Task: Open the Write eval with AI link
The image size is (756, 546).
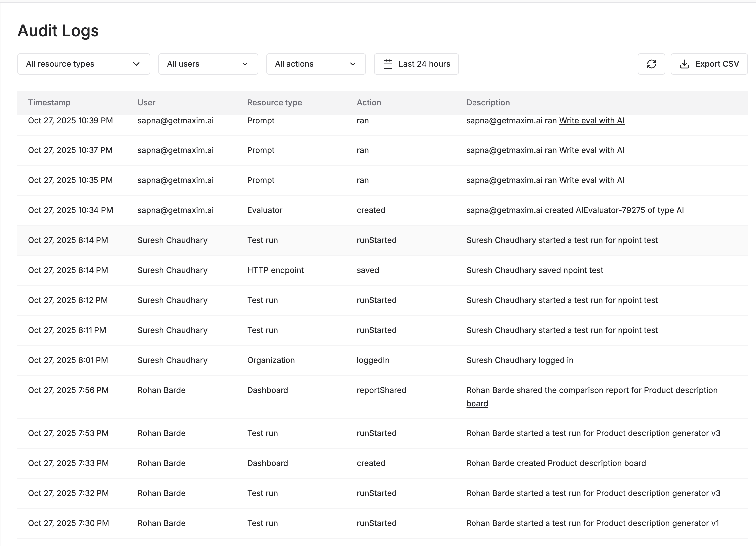Action: [591, 121]
